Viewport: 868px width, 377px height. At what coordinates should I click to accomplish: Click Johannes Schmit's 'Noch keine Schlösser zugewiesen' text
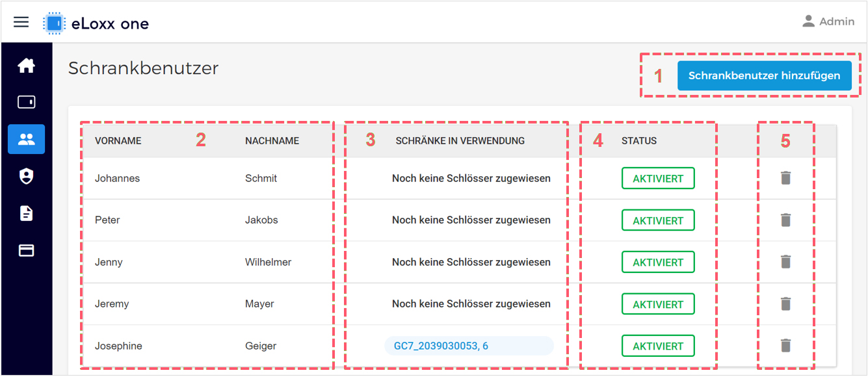[x=471, y=178]
